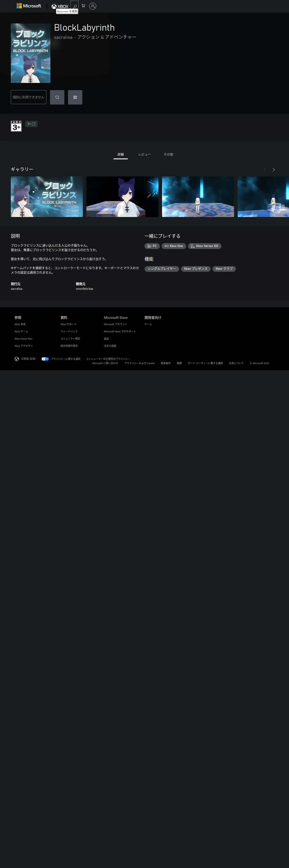The height and width of the screenshot is (868, 289).
Task: Open footer link Xbox サポート
Action: [x=68, y=324]
